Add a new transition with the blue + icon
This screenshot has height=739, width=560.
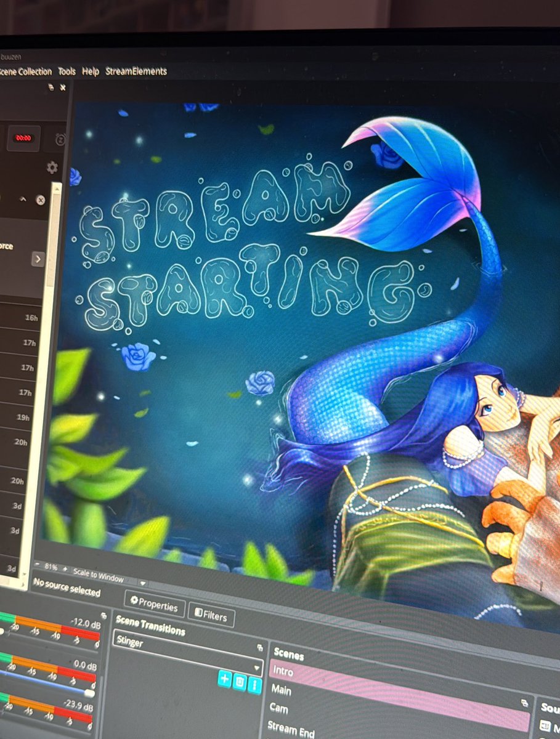coord(224,680)
